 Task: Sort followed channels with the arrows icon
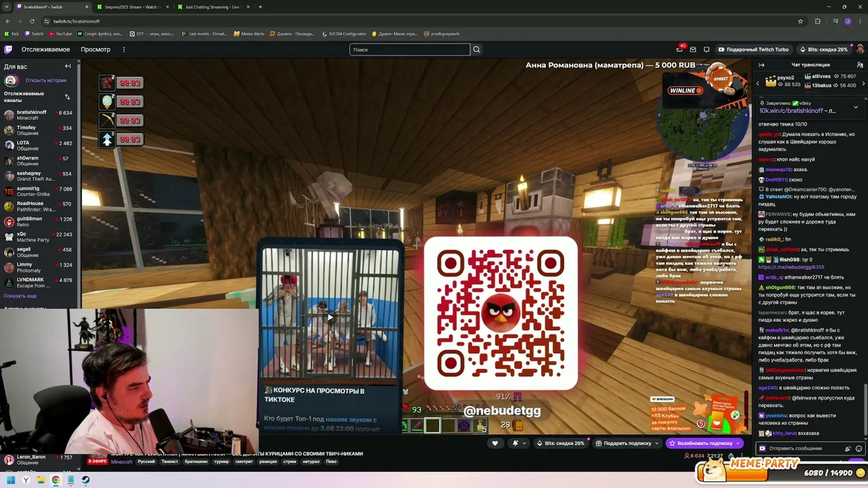[x=67, y=97]
